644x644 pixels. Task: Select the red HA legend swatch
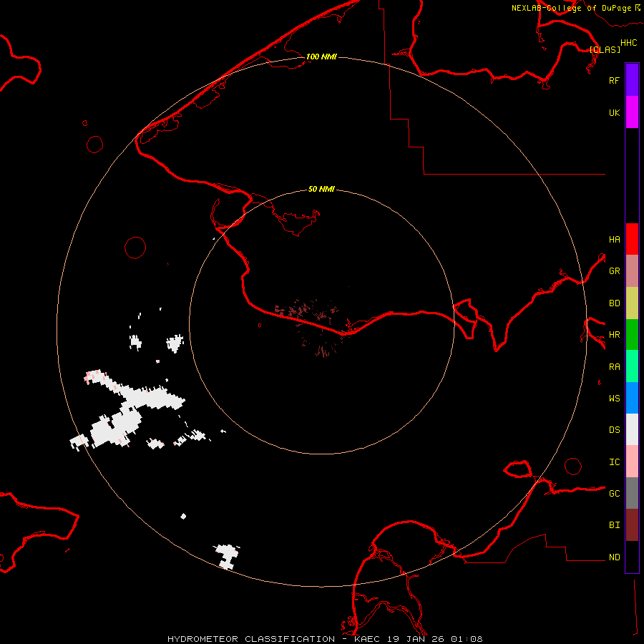pyautogui.click(x=632, y=239)
